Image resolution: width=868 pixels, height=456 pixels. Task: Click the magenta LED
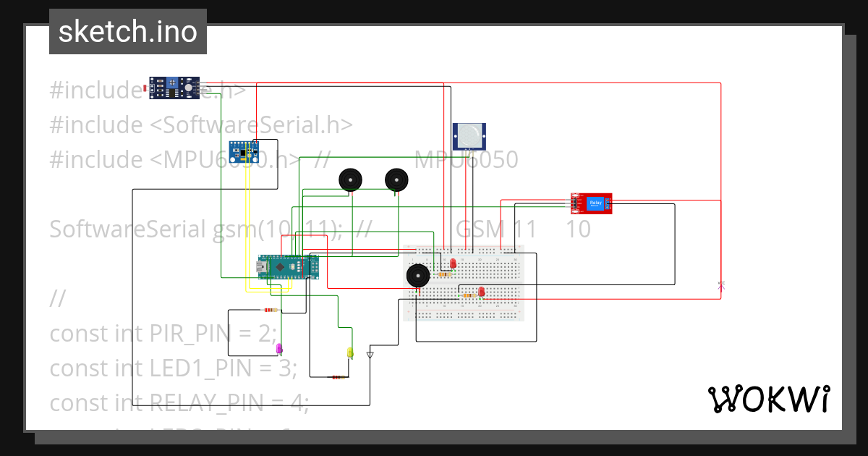278,349
